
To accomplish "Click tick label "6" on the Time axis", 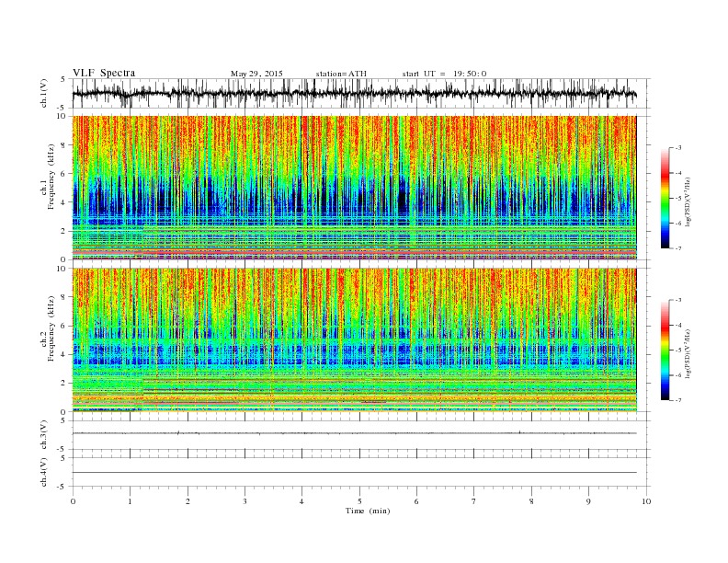I will point(416,501).
